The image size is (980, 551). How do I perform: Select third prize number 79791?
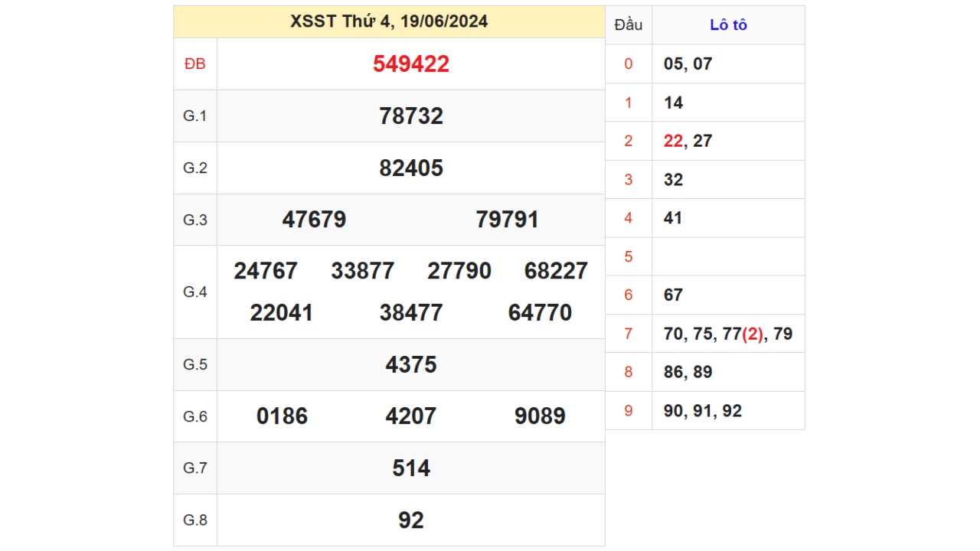[x=508, y=220]
